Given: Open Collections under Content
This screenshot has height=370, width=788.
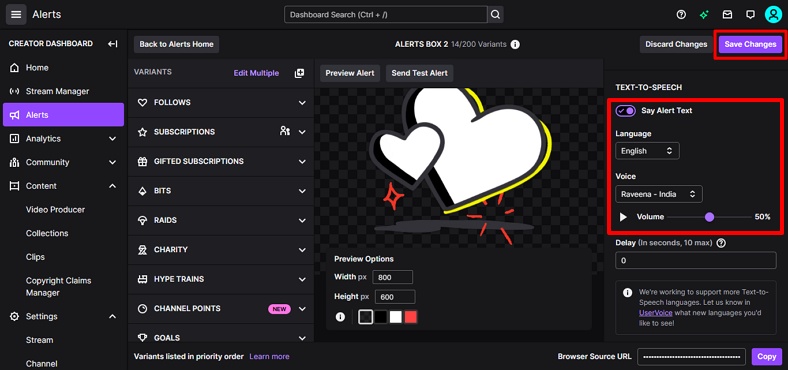Looking at the screenshot, I should point(47,233).
